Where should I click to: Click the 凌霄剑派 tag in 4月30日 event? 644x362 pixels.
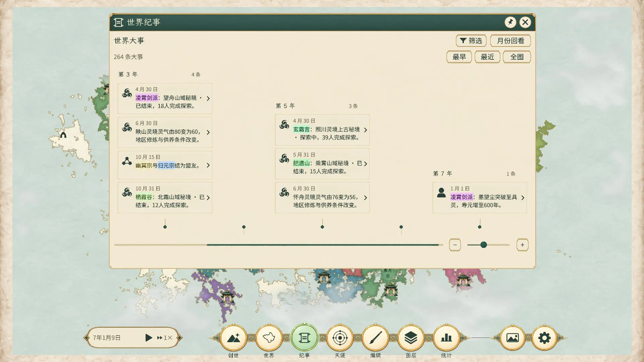click(x=147, y=98)
